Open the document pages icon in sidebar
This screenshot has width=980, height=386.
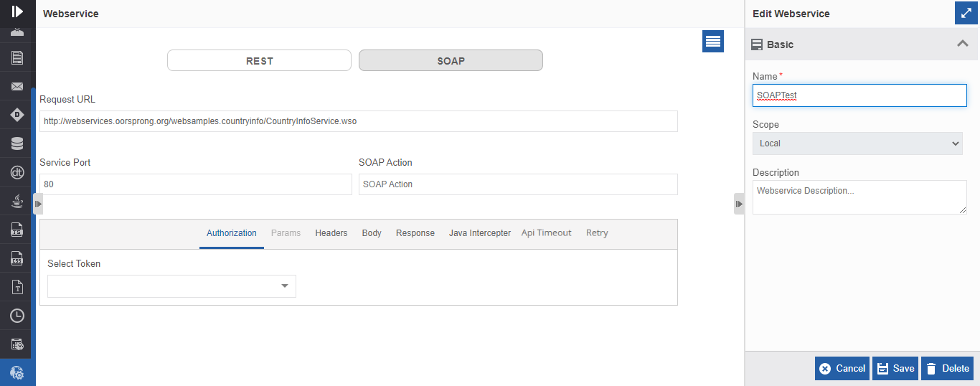17,57
